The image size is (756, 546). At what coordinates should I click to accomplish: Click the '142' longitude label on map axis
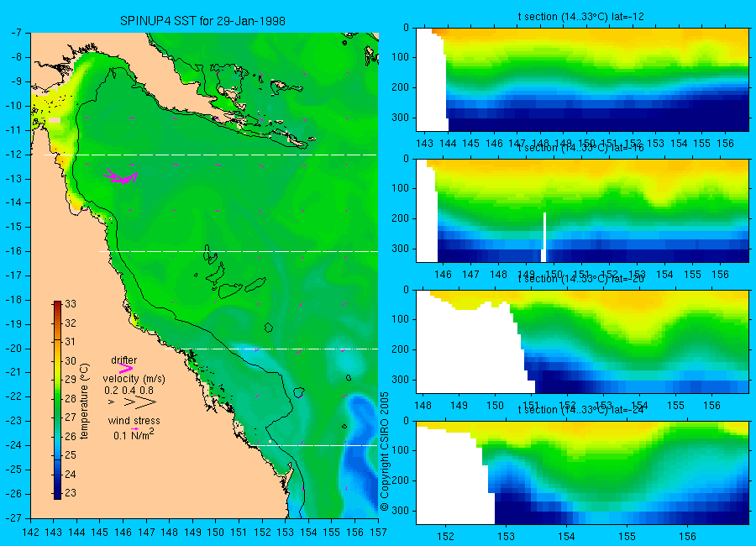[30, 532]
